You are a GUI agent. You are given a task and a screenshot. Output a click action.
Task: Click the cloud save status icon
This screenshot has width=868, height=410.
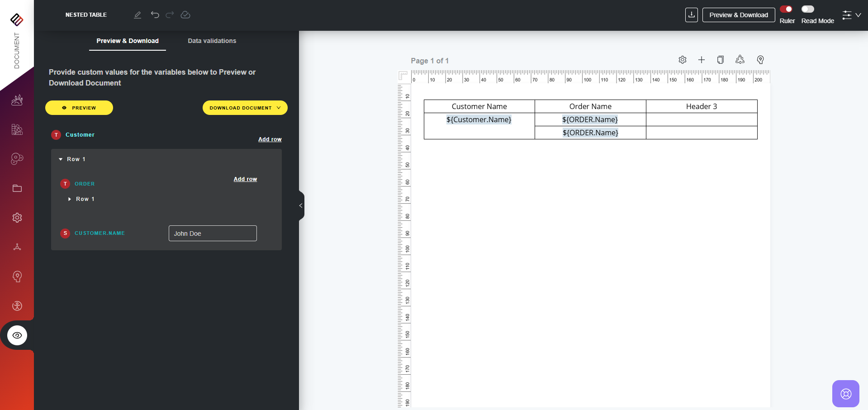(x=185, y=15)
